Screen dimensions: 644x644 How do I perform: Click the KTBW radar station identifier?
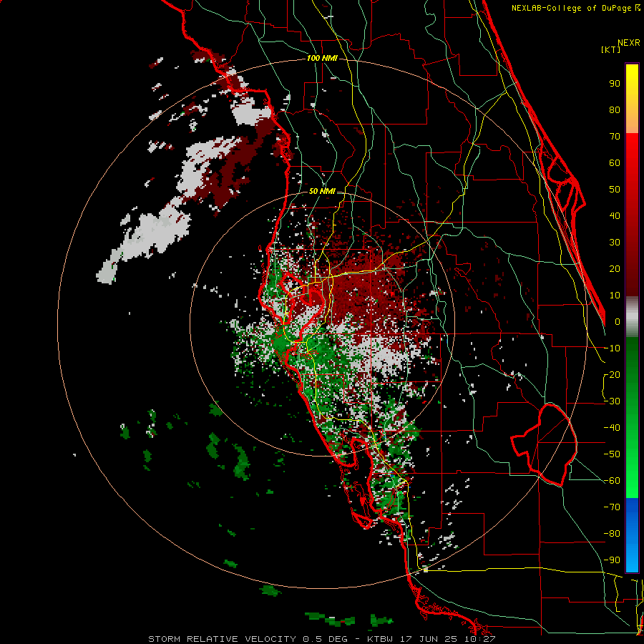click(x=380, y=639)
